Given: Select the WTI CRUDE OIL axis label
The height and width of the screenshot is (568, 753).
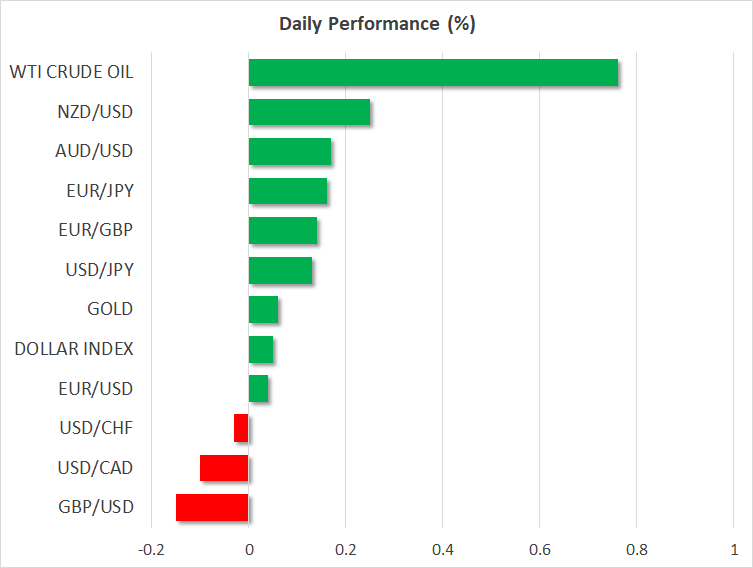Looking at the screenshot, I should click(x=71, y=72).
